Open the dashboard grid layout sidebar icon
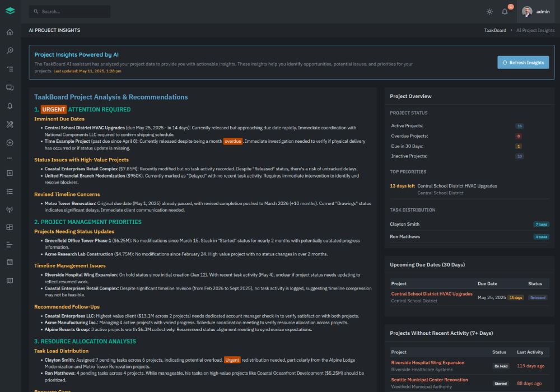Viewport: 560px width, 392px height. 10,227
